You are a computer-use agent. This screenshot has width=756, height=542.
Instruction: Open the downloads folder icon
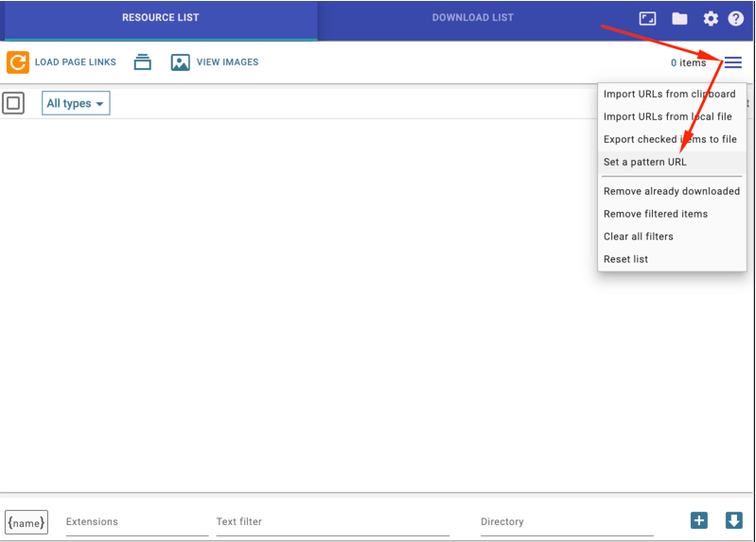click(x=679, y=19)
